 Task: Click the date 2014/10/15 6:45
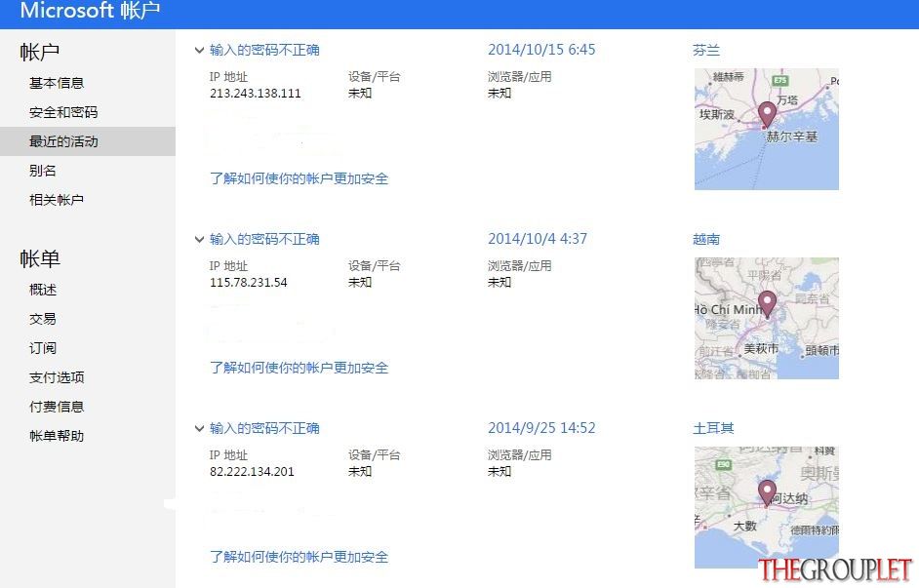[x=541, y=50]
